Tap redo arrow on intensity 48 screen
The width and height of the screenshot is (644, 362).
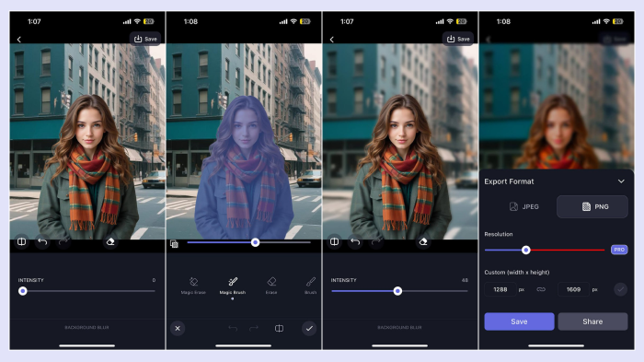point(375,242)
